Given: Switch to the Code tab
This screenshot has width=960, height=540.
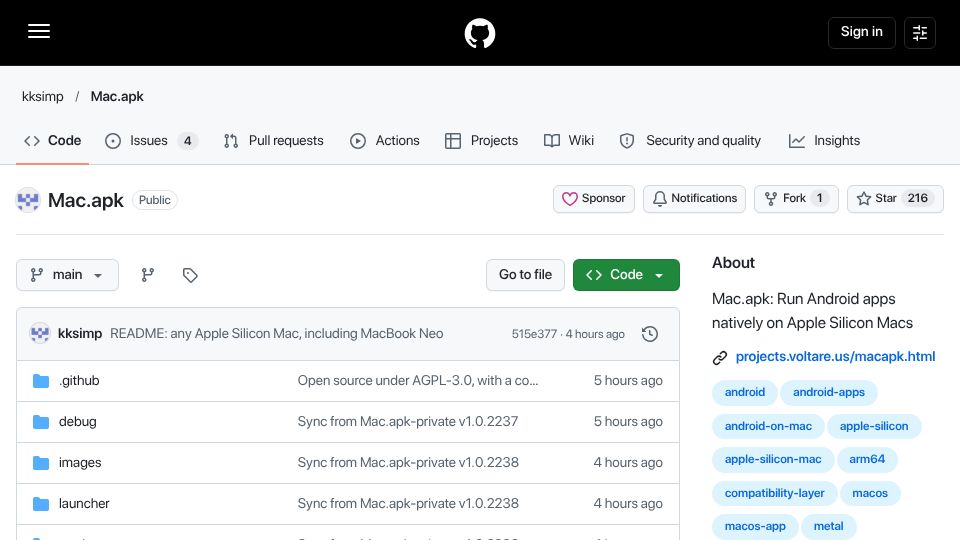Looking at the screenshot, I should [x=53, y=141].
